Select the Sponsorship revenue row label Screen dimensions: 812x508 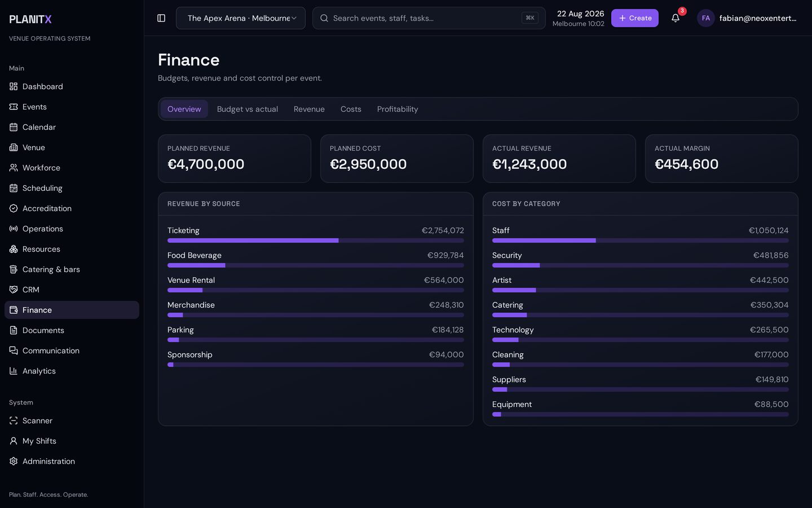click(190, 354)
